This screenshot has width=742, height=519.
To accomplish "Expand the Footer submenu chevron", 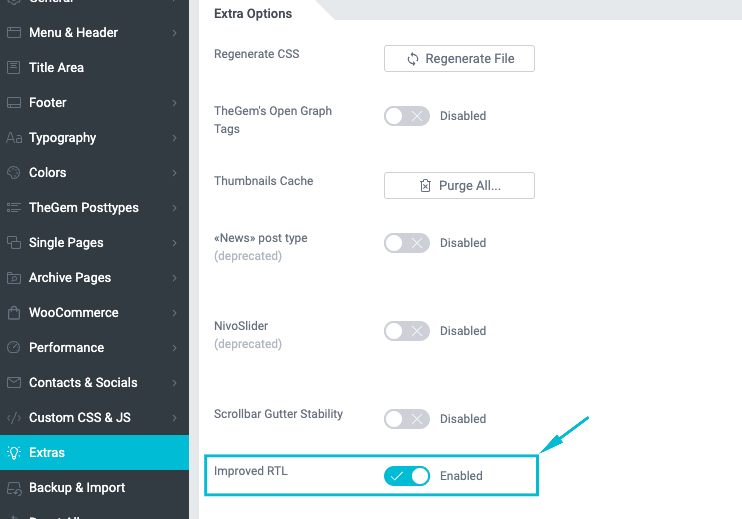I will coord(174,103).
